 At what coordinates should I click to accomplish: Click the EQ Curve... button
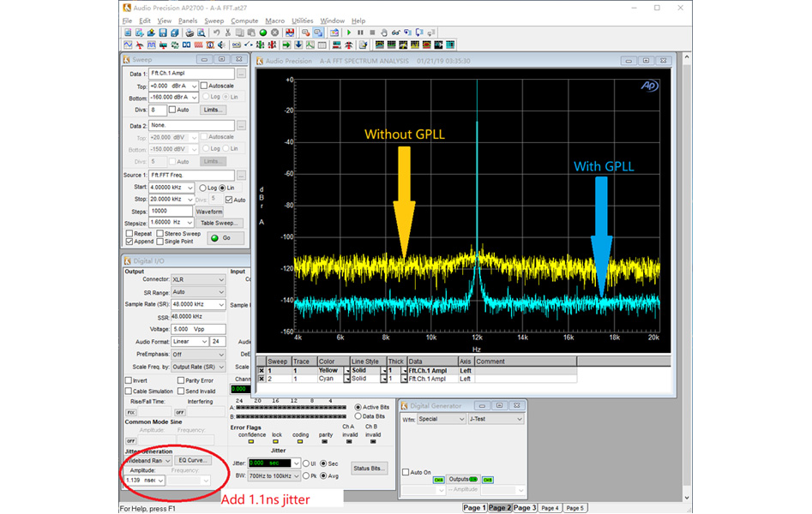192,460
